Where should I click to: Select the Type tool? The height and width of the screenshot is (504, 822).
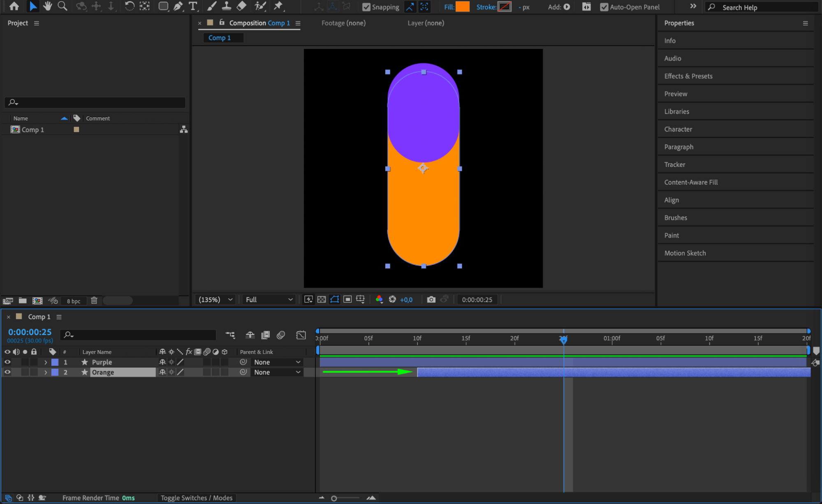pos(193,6)
